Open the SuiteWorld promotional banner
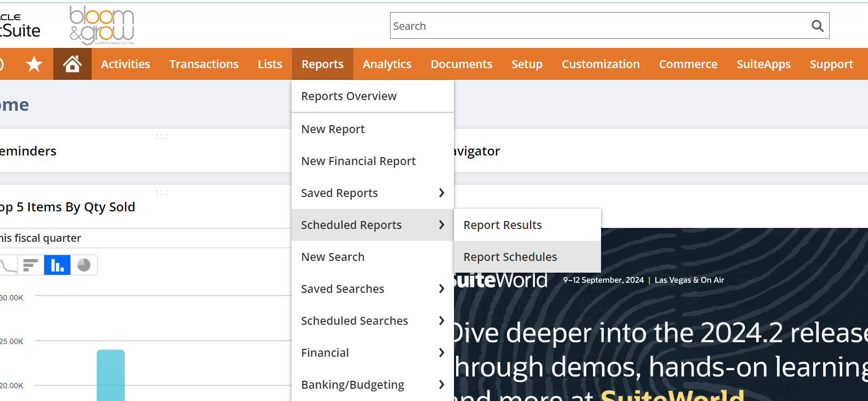 point(661,314)
